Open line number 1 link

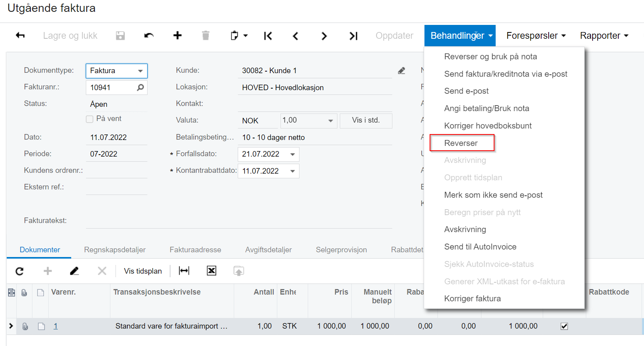(56, 326)
